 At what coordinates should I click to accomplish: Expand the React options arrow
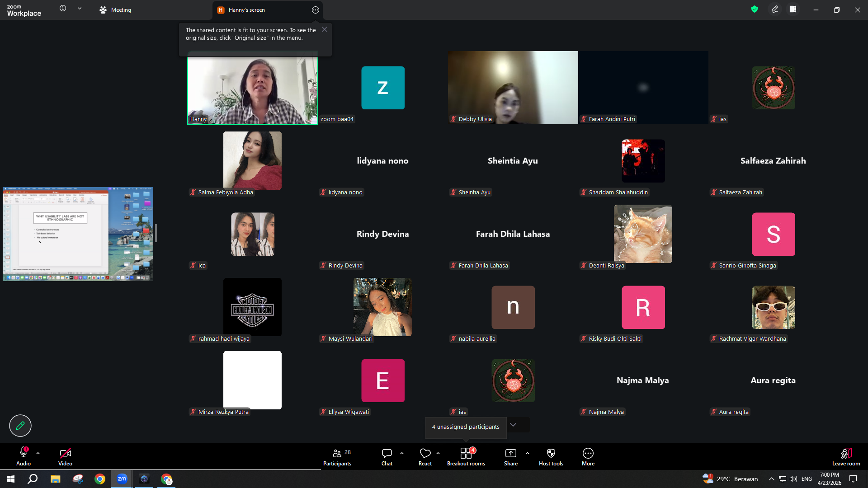(x=438, y=453)
